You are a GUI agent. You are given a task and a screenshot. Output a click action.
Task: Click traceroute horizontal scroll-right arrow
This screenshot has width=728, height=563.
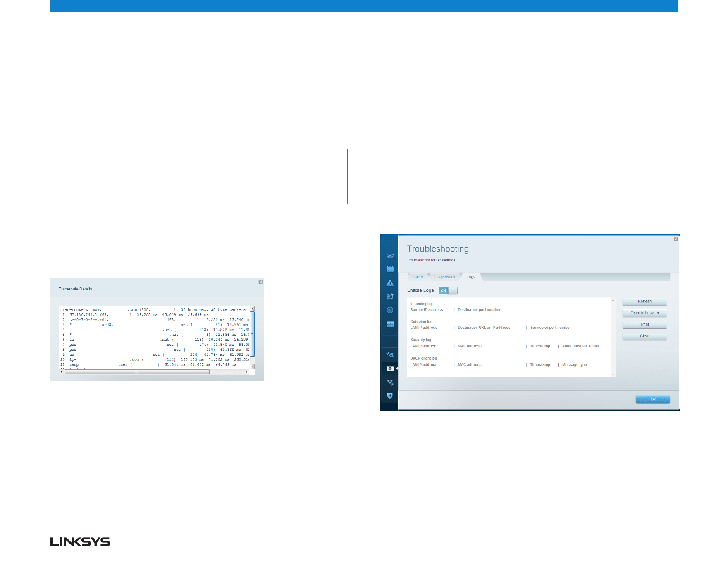coord(247,372)
